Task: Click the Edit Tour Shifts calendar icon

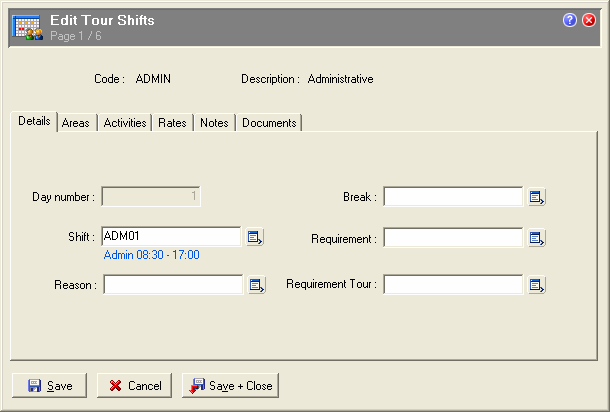Action: coord(26,27)
